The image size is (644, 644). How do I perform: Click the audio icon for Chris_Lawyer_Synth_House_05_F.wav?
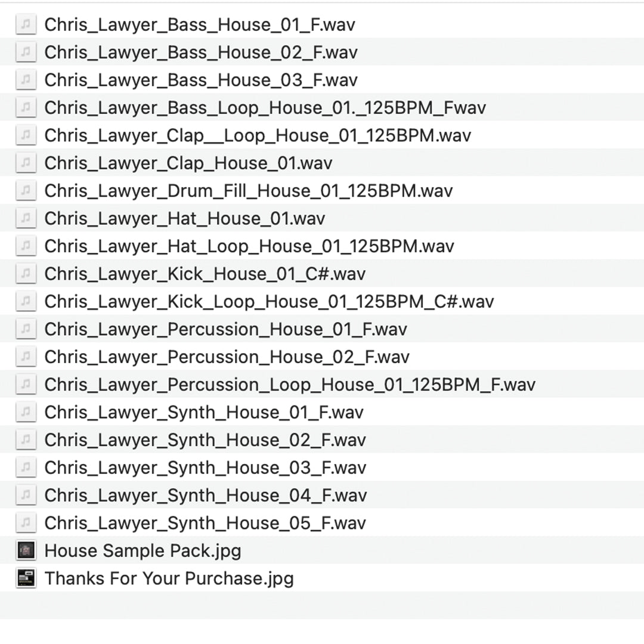click(26, 523)
